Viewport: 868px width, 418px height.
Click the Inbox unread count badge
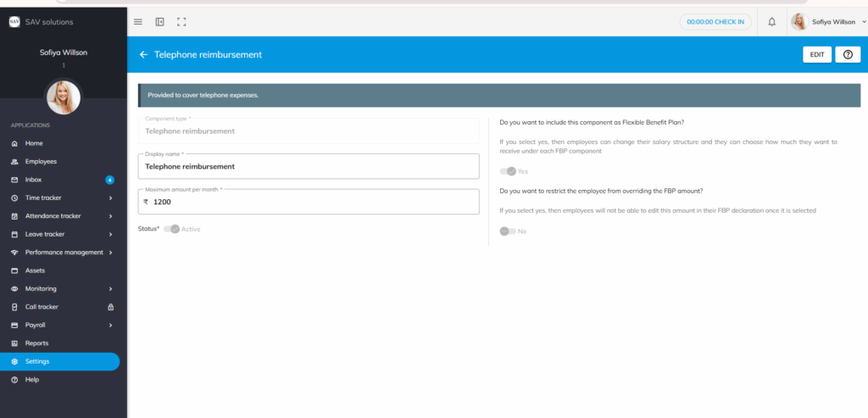[109, 180]
